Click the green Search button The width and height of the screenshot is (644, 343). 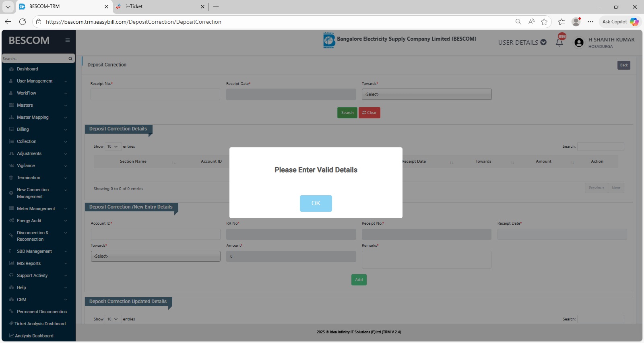point(347,113)
